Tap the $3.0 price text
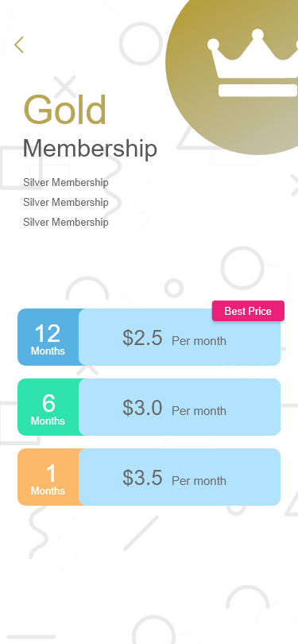Screen dimensions: 298x644 click(x=142, y=407)
